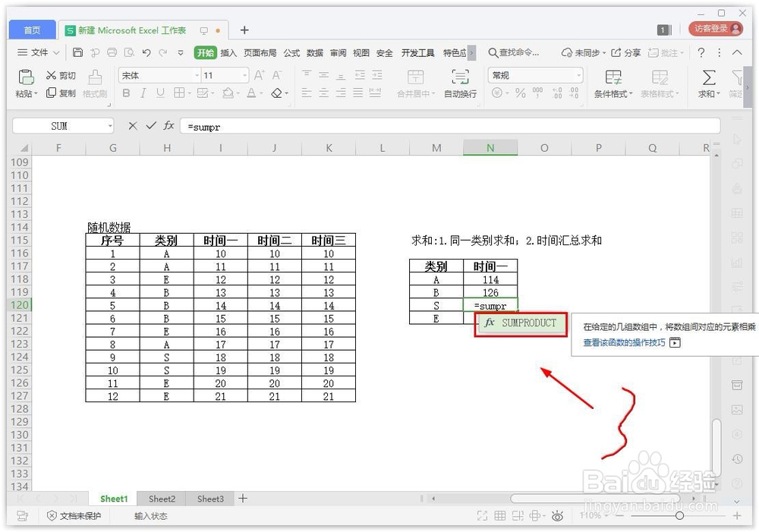Open the Insert (插入) ribbon tab
This screenshot has width=759, height=532.
click(x=228, y=53)
